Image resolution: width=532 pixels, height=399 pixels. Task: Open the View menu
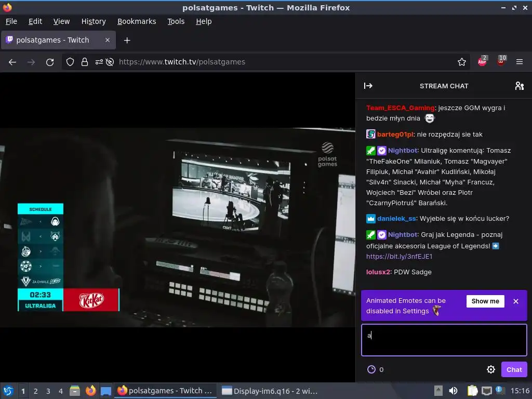61,21
